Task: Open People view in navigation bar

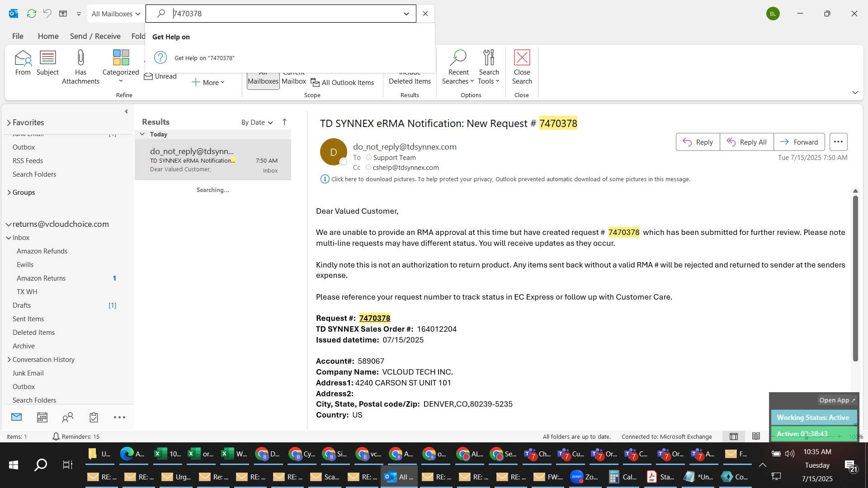Action: [x=68, y=417]
